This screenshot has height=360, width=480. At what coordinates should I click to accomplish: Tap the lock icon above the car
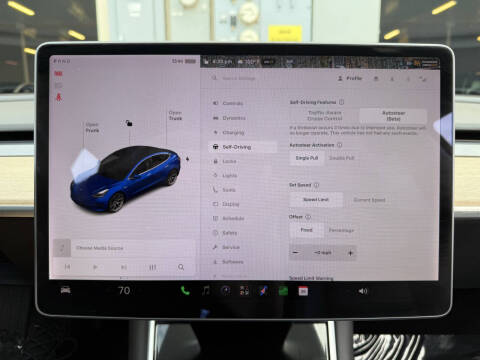[x=129, y=123]
